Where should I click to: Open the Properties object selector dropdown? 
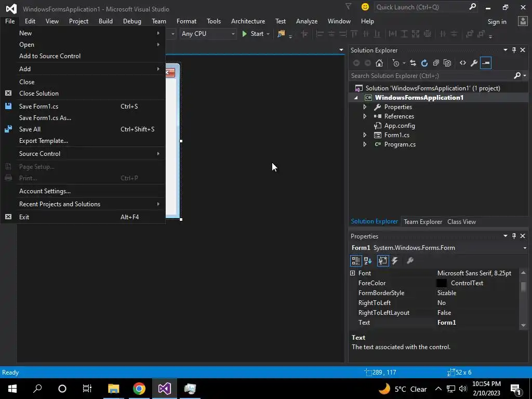[x=525, y=248]
